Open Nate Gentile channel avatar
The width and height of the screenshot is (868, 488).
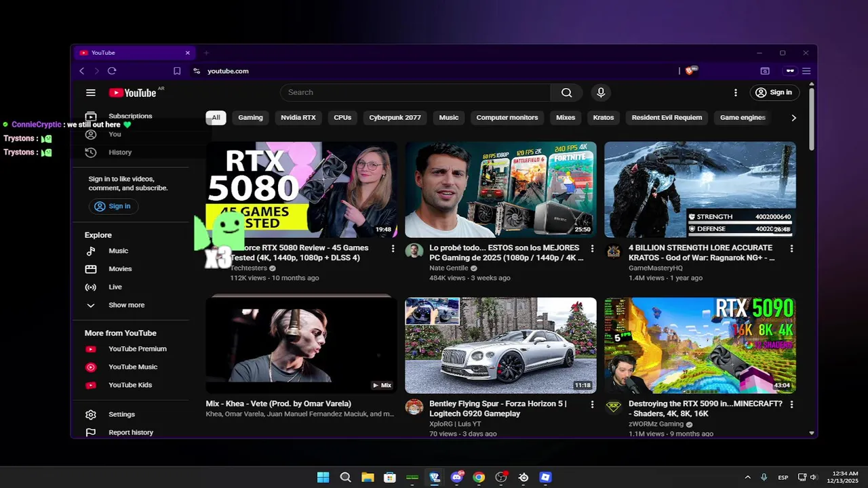pyautogui.click(x=414, y=251)
